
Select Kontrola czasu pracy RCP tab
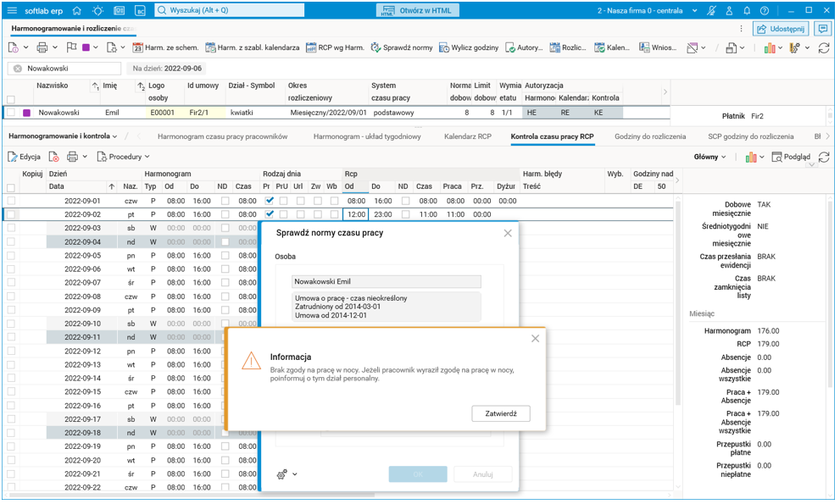tap(553, 136)
